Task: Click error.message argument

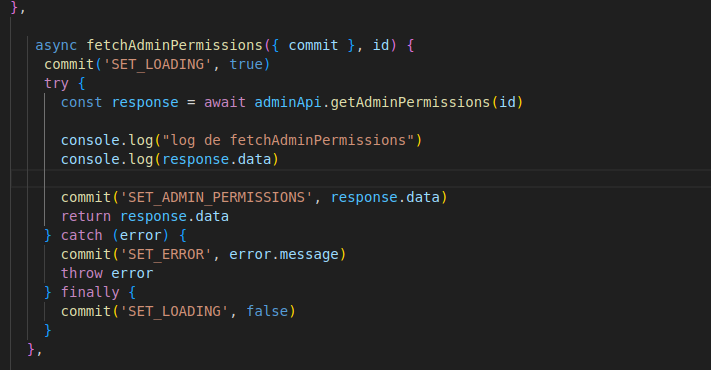Action: coord(284,255)
